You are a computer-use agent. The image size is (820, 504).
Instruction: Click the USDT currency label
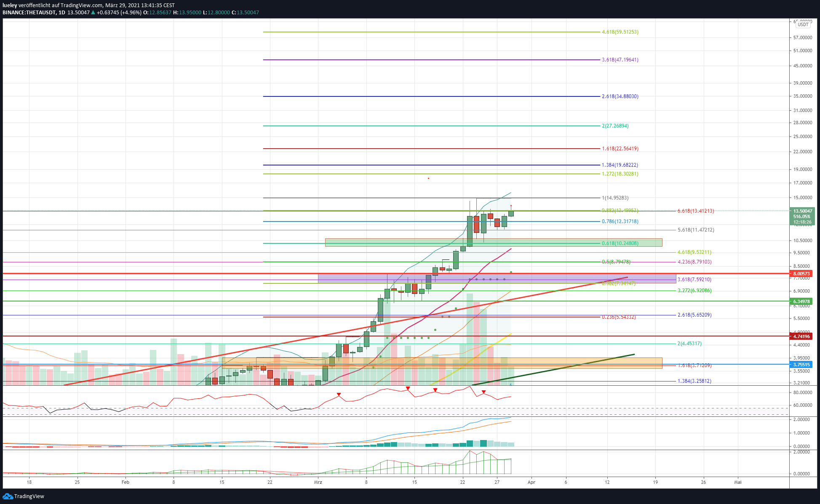click(x=803, y=24)
